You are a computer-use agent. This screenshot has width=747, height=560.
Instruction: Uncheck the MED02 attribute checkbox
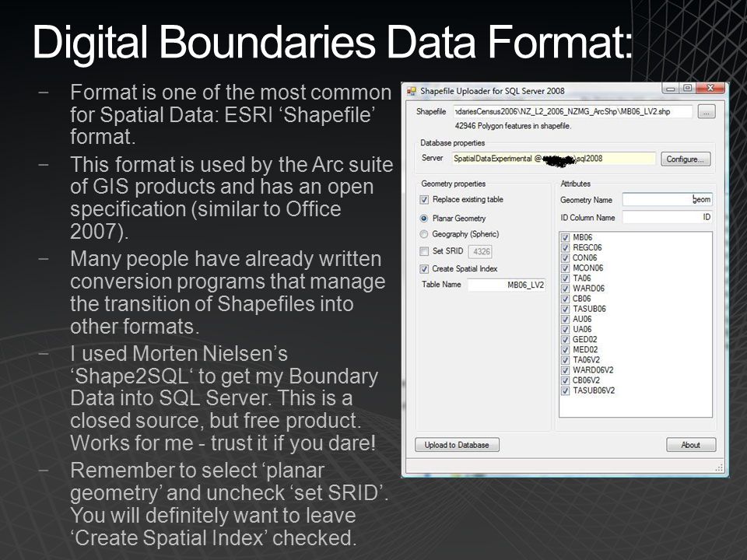pos(565,350)
